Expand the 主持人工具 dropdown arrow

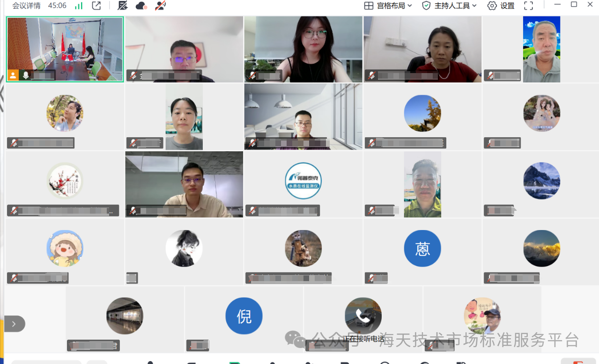tap(474, 6)
